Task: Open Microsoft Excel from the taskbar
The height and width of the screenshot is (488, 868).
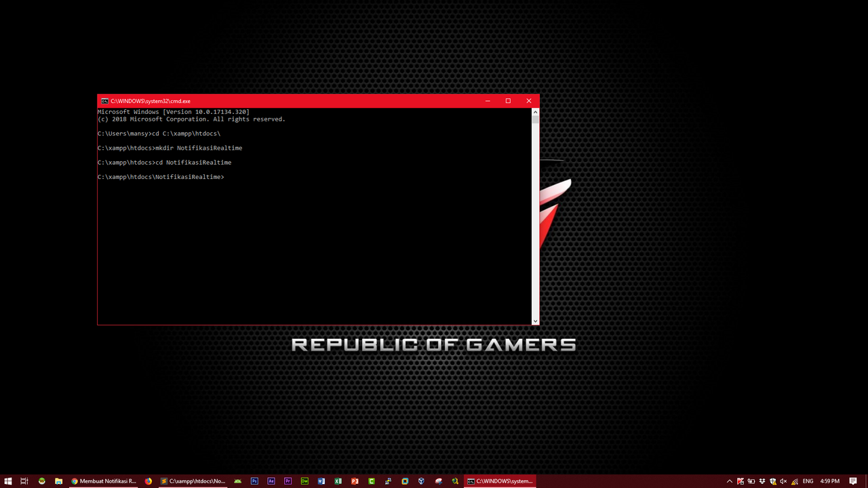Action: pyautogui.click(x=338, y=481)
